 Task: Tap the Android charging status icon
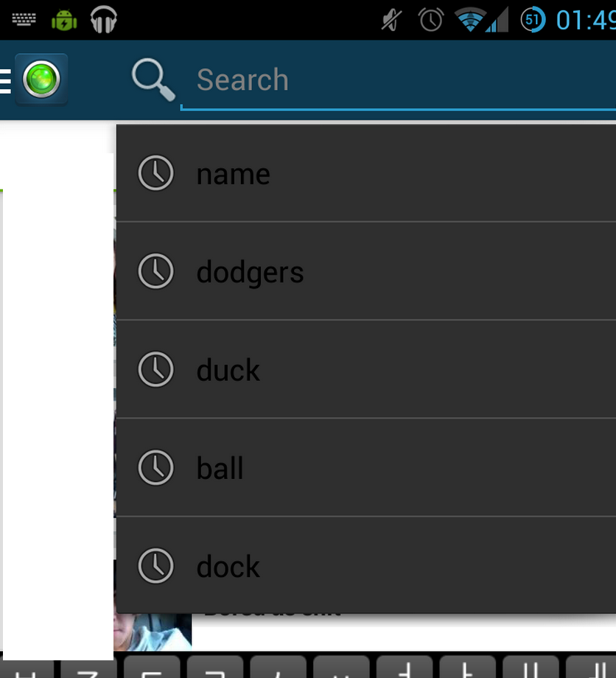[64, 20]
